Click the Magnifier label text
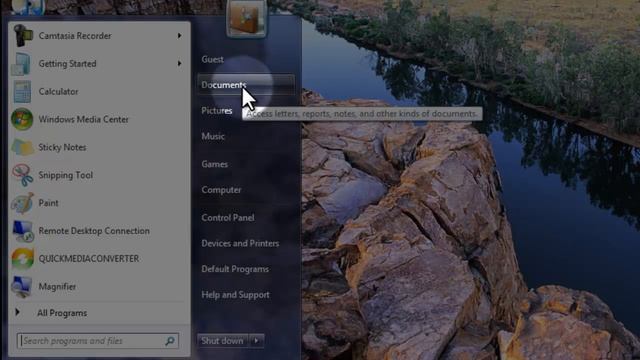640x360 pixels. click(x=57, y=287)
